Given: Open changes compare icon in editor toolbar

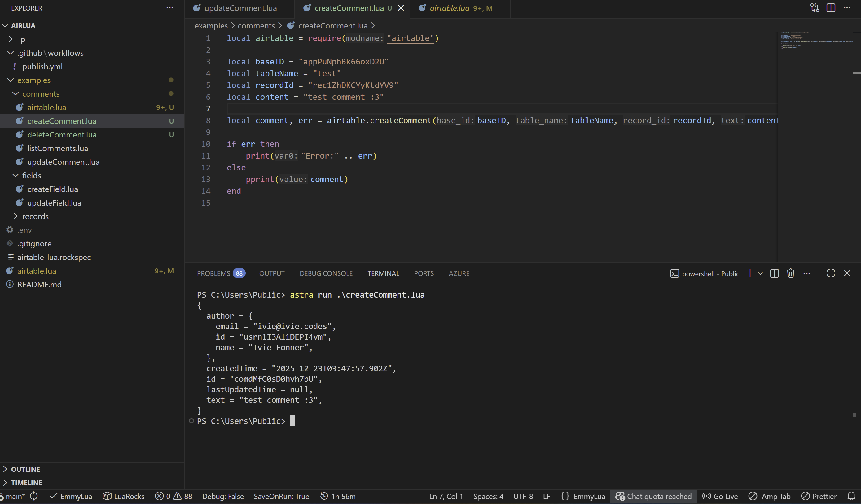Looking at the screenshot, I should pyautogui.click(x=815, y=8).
